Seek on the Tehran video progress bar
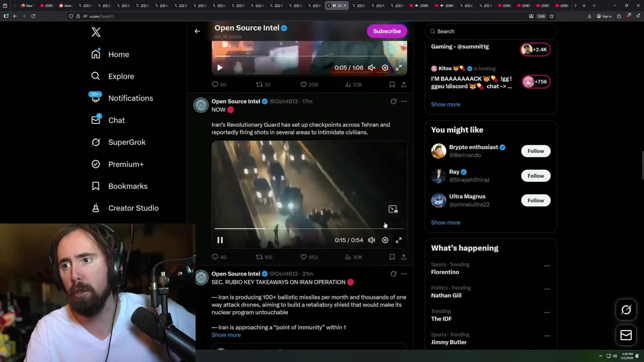 [309, 228]
